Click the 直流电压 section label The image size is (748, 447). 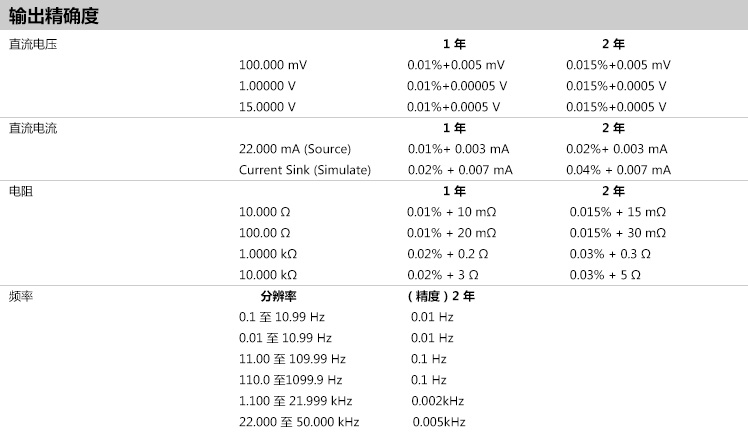[x=33, y=44]
